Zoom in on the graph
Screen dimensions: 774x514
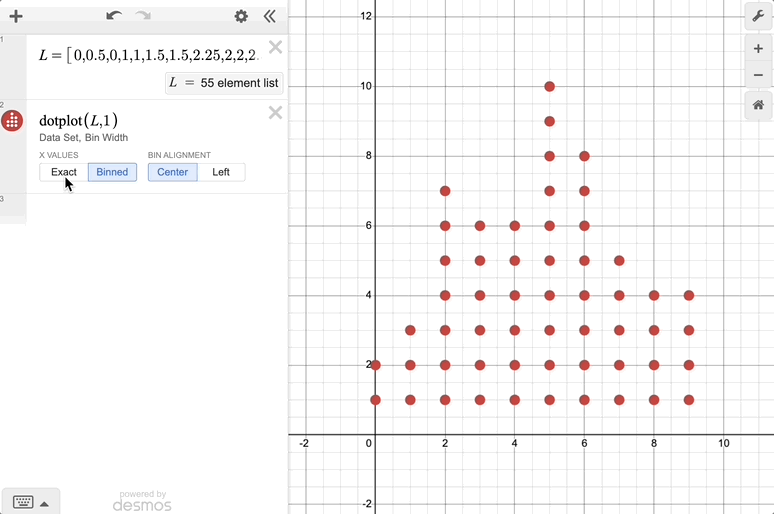click(x=758, y=49)
